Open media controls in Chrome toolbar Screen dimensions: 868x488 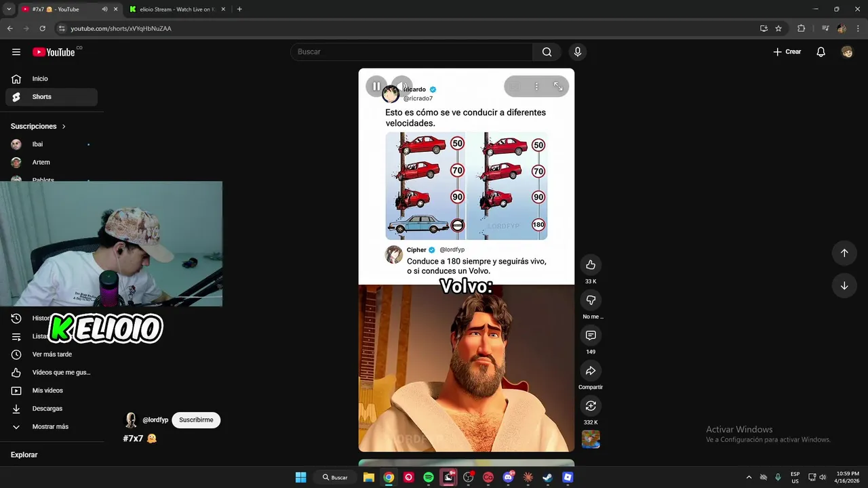[x=825, y=28]
